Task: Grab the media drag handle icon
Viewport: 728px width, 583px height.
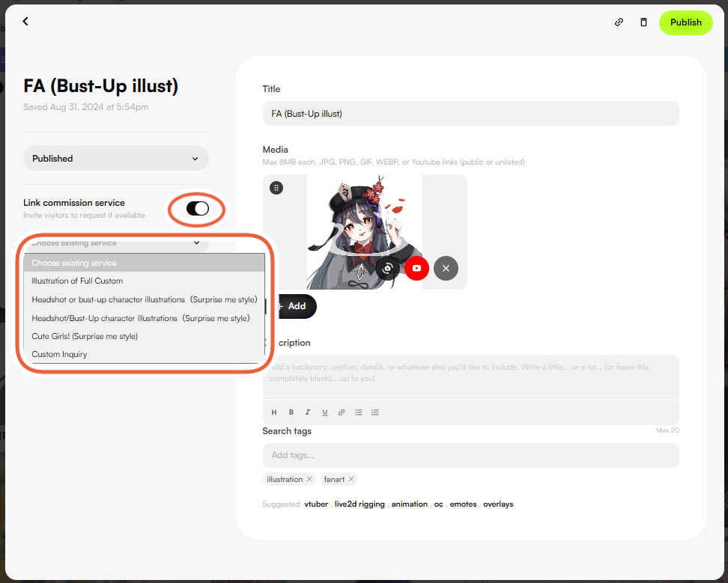Action: coord(276,189)
